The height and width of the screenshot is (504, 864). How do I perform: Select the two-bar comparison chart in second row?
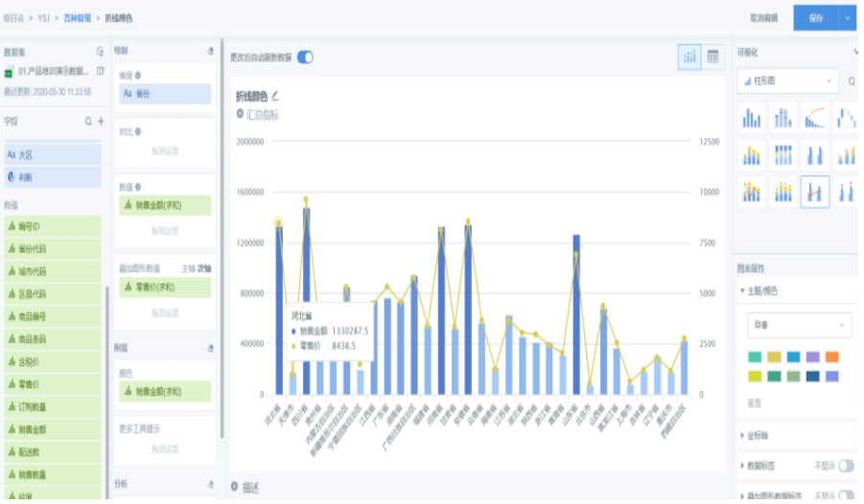coord(815,155)
